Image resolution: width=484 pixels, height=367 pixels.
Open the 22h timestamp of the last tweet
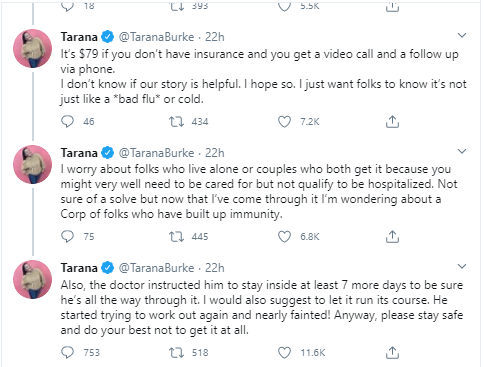[x=214, y=268]
